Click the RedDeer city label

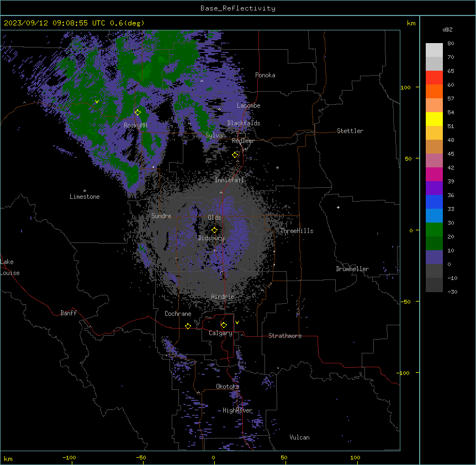click(x=243, y=141)
